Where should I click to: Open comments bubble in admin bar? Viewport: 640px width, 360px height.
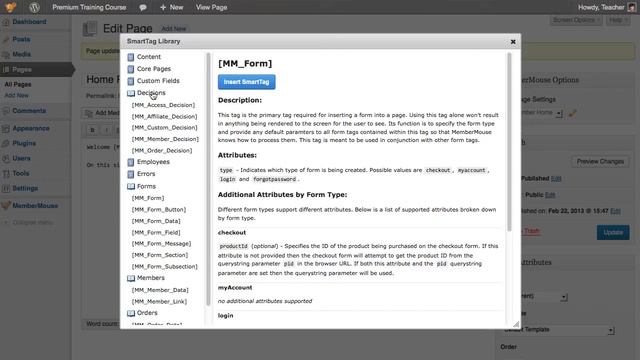[x=143, y=7]
